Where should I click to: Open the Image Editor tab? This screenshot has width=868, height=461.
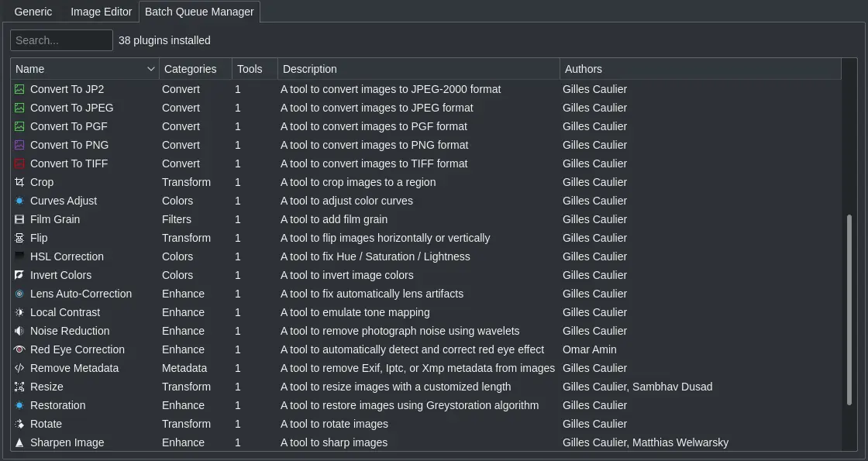click(x=101, y=12)
